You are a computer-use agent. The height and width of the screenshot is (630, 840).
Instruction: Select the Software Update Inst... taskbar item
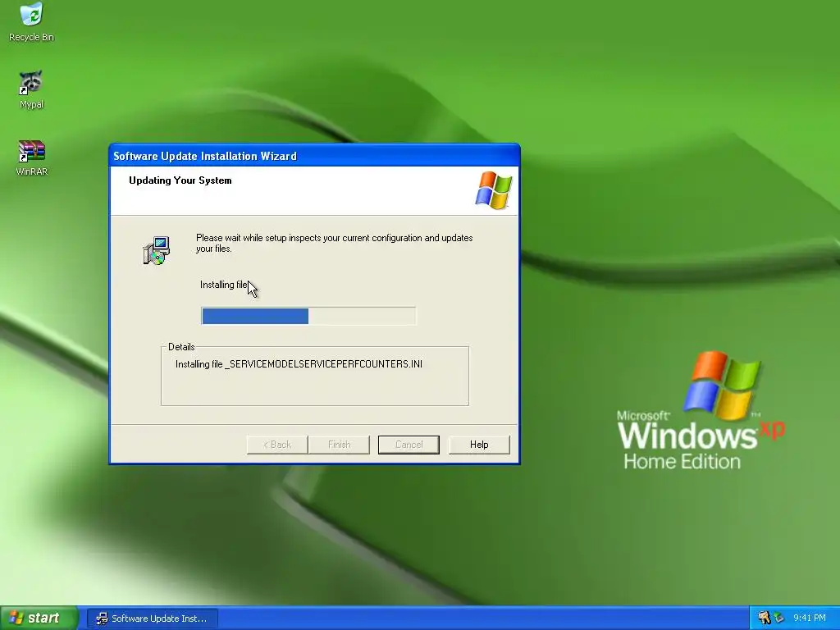152,619
